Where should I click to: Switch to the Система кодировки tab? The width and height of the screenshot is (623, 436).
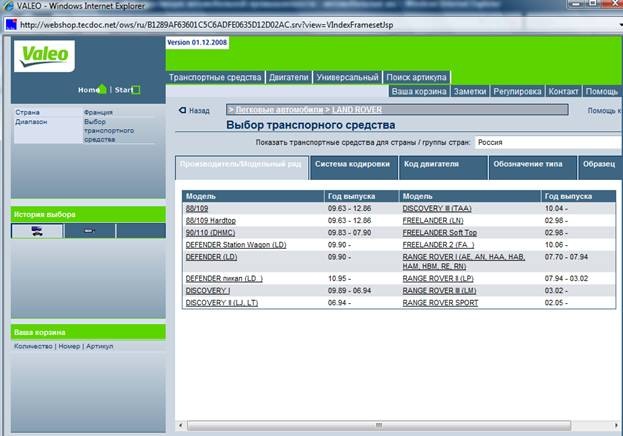pos(354,167)
